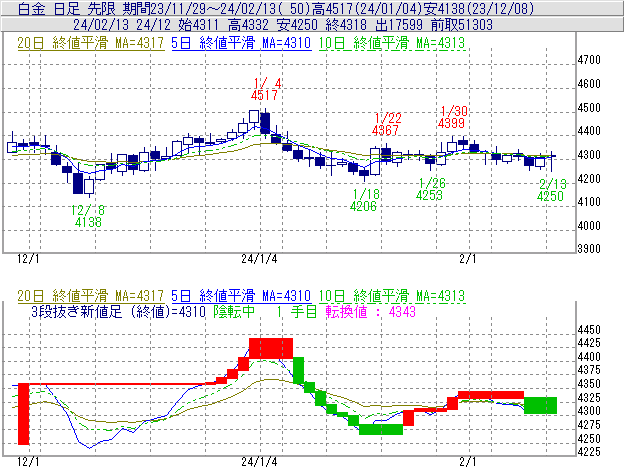This screenshot has width=624, height=475.
Task: Click the green bottom block near 4260 in the lower chart
Action: pos(381,430)
